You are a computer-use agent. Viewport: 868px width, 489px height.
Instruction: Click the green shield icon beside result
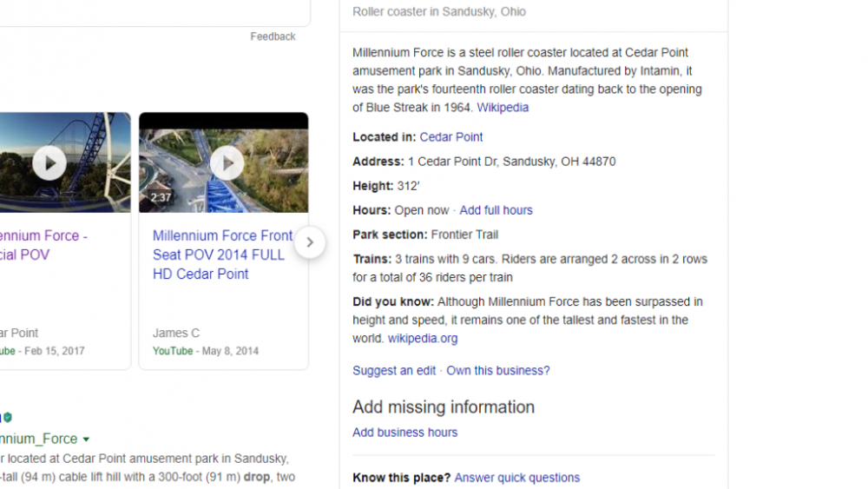coord(8,417)
